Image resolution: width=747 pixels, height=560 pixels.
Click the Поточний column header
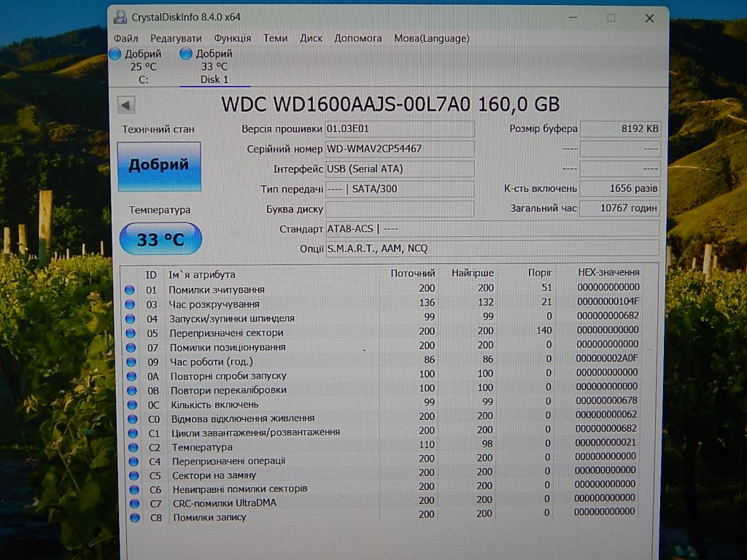413,273
